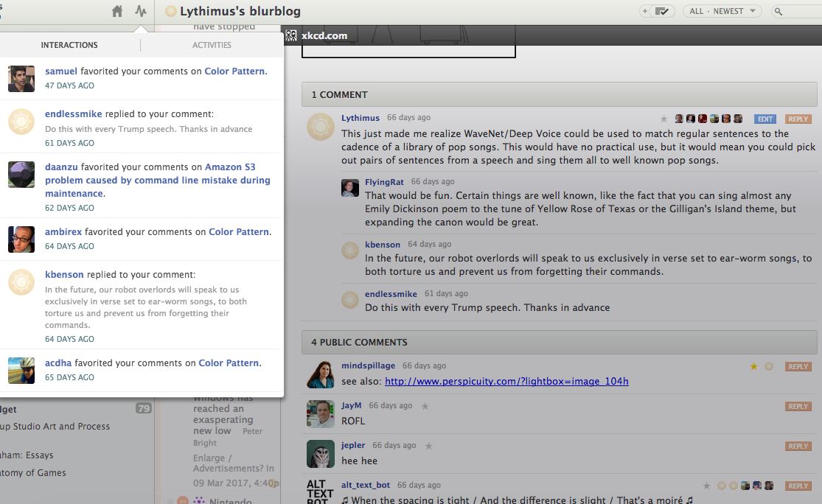Click samuel's avatar photo
Image resolution: width=822 pixels, height=504 pixels.
click(x=21, y=79)
